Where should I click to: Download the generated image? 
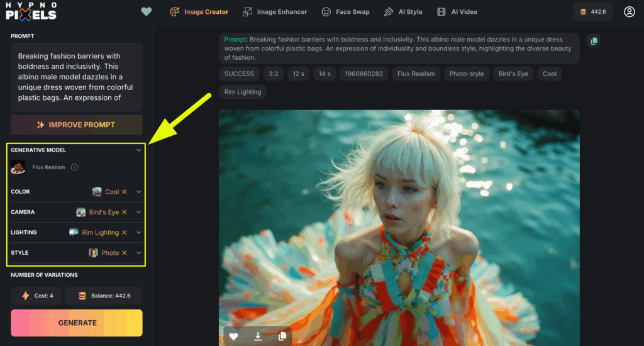[258, 337]
